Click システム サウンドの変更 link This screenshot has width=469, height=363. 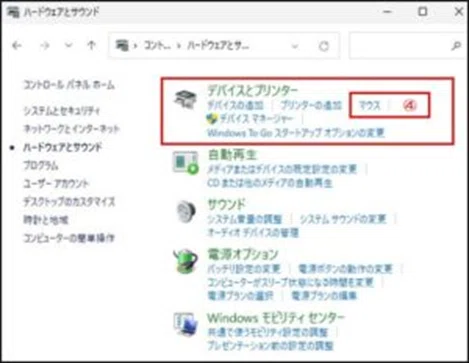[343, 219]
